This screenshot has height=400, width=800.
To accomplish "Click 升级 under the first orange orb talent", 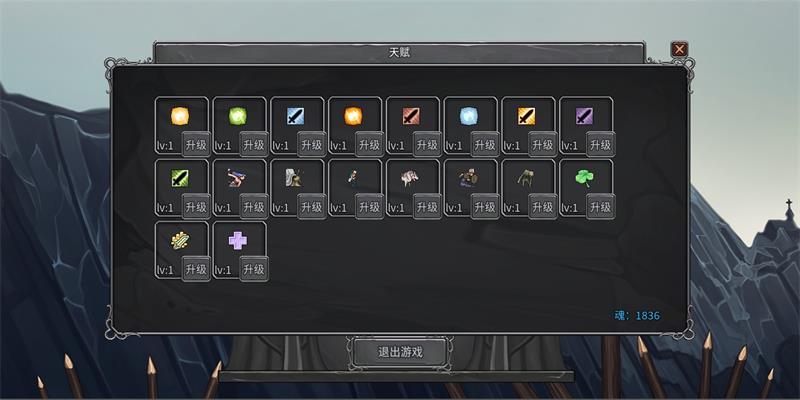I will (x=196, y=144).
